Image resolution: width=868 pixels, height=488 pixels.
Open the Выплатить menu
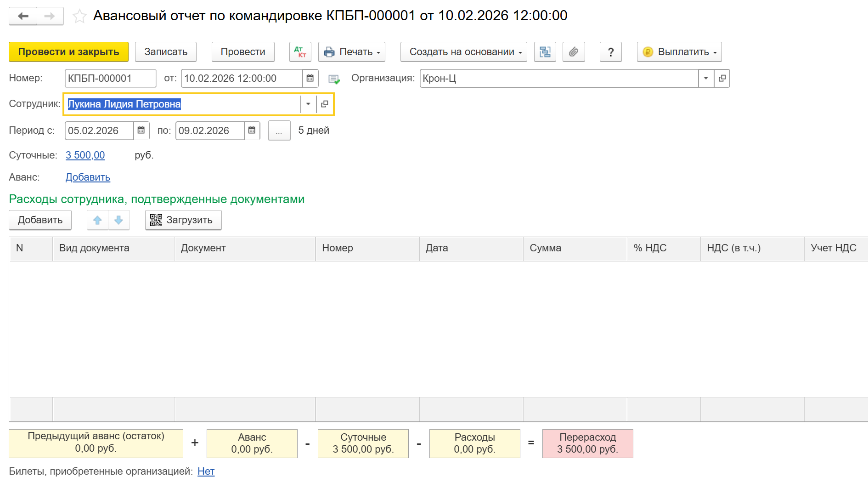[x=679, y=52]
